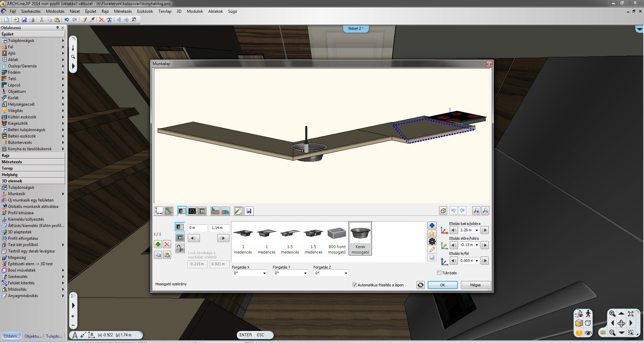Switch to the Objektu... bottom tab
Viewport: 644px width, 343px height.
coord(33,336)
